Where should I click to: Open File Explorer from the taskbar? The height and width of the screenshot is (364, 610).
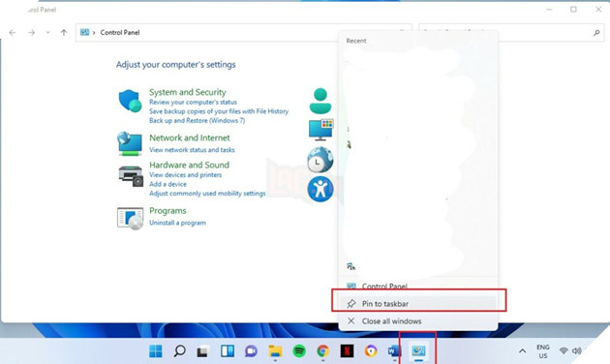275,351
